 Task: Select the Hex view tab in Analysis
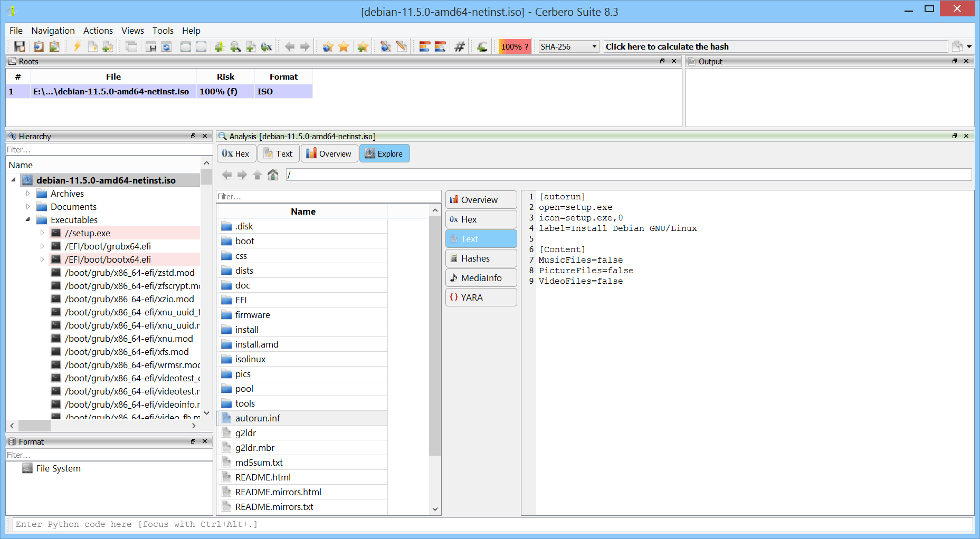coord(236,153)
